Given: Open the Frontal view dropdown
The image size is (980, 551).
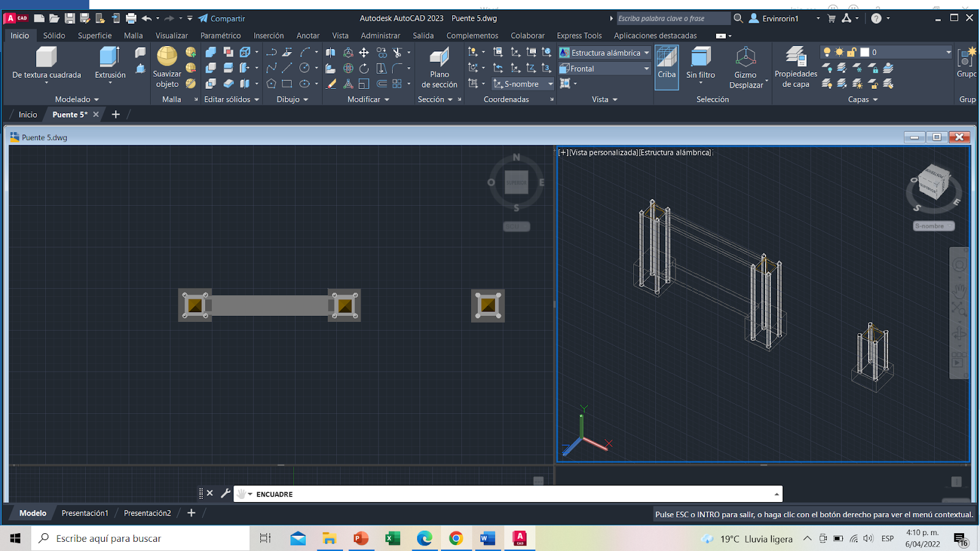Looking at the screenshot, I should pyautogui.click(x=605, y=69).
